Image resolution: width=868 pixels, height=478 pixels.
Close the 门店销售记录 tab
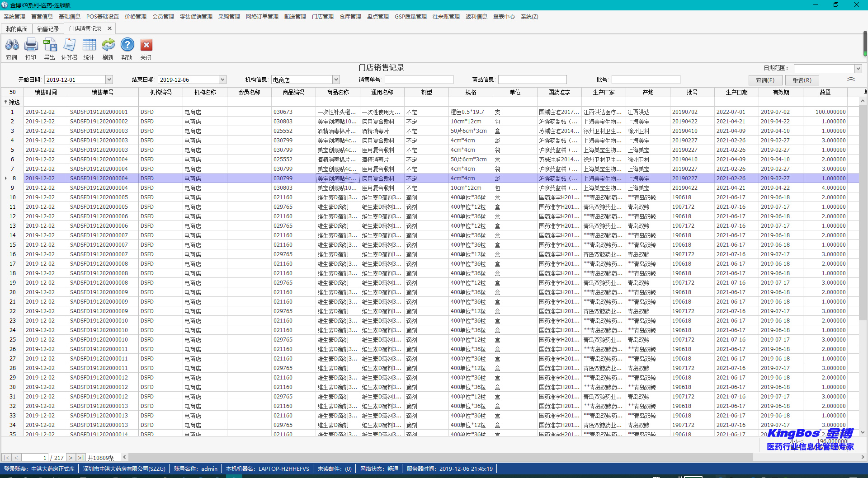109,28
